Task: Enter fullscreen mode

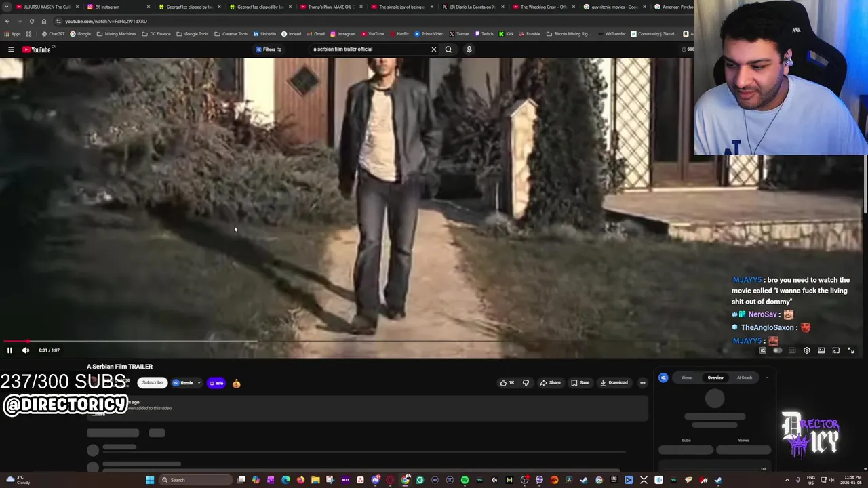Action: click(x=851, y=350)
